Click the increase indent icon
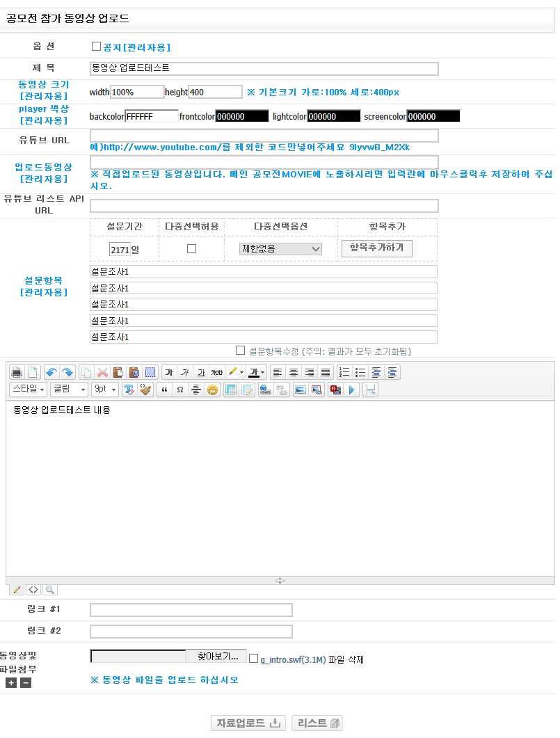The image size is (560, 738). click(x=392, y=372)
